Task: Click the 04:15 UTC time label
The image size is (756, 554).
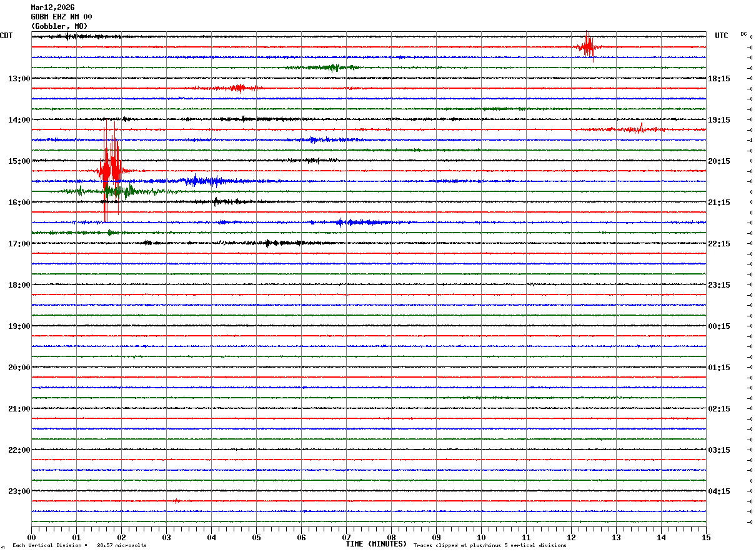Action: [x=719, y=491]
